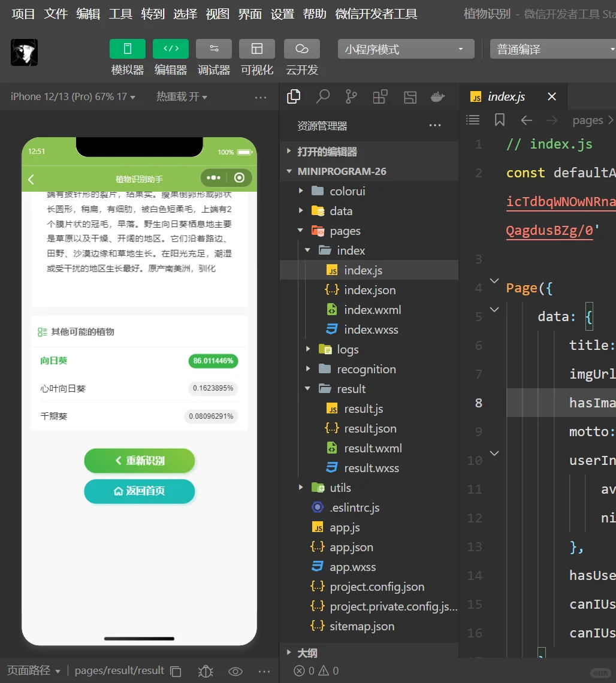Open index.wxml in the file tree
This screenshot has width=616, height=683.
(369, 310)
